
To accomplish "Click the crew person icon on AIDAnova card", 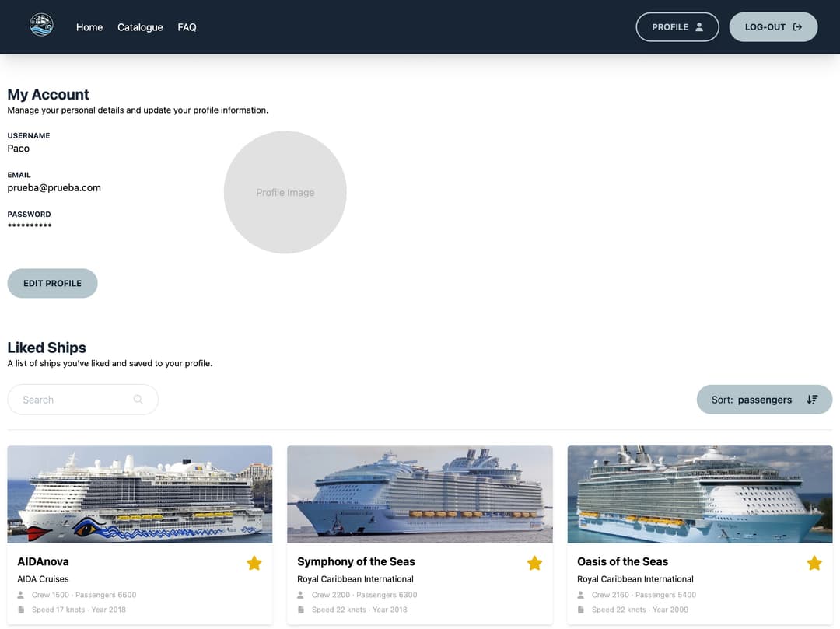I will pyautogui.click(x=21, y=595).
